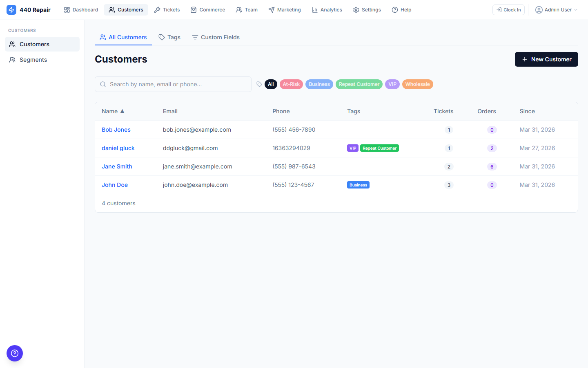This screenshot has height=368, width=588.
Task: Open the floating help bubble at bottom left
Action: (x=15, y=353)
